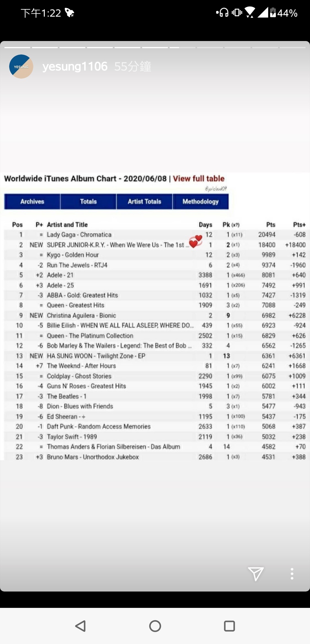Switch to the Totals tab
The image size is (310, 644).
(x=88, y=202)
